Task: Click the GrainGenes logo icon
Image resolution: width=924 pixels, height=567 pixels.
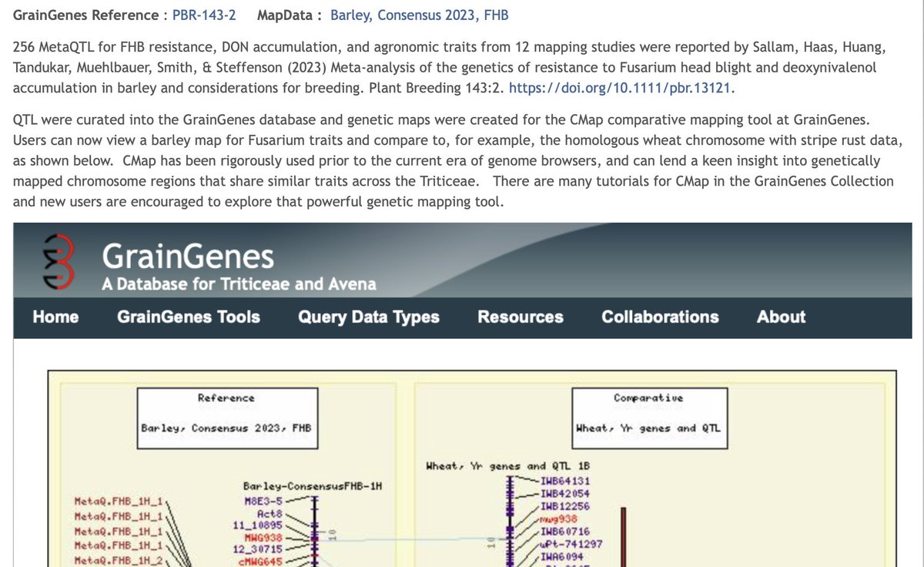Action: point(59,260)
